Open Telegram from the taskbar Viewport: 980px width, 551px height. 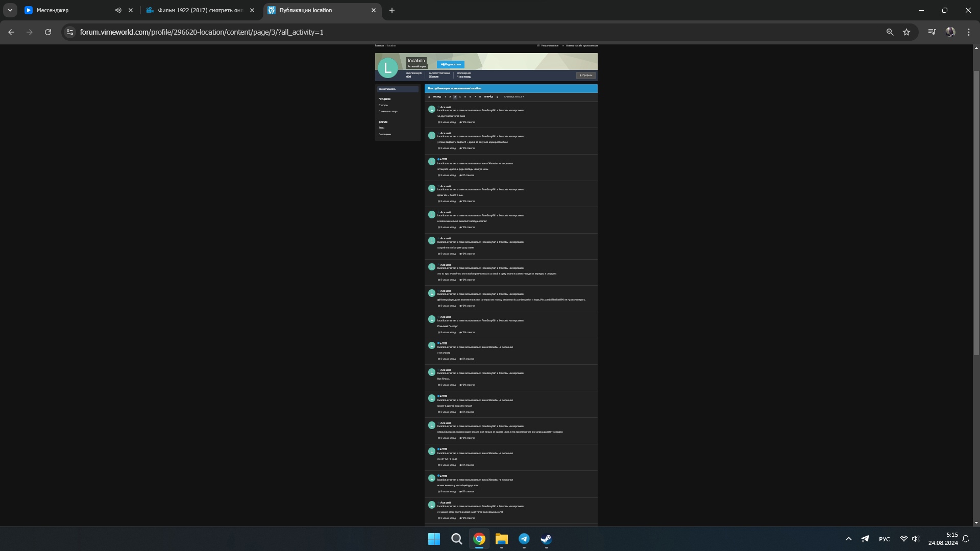point(524,539)
